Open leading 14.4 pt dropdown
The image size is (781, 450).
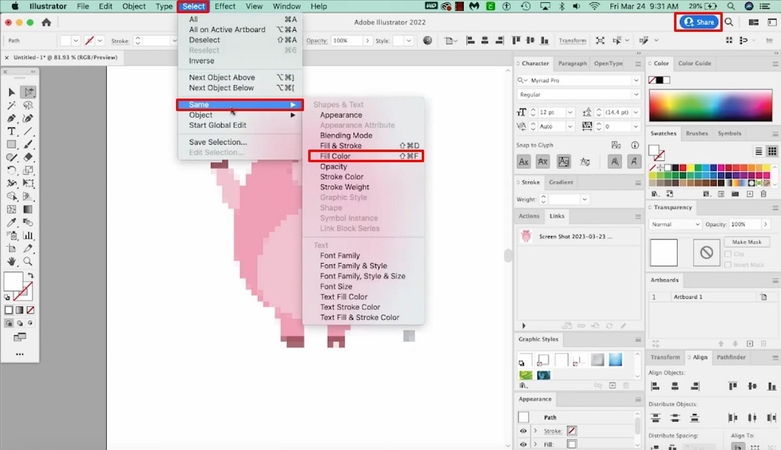point(636,113)
